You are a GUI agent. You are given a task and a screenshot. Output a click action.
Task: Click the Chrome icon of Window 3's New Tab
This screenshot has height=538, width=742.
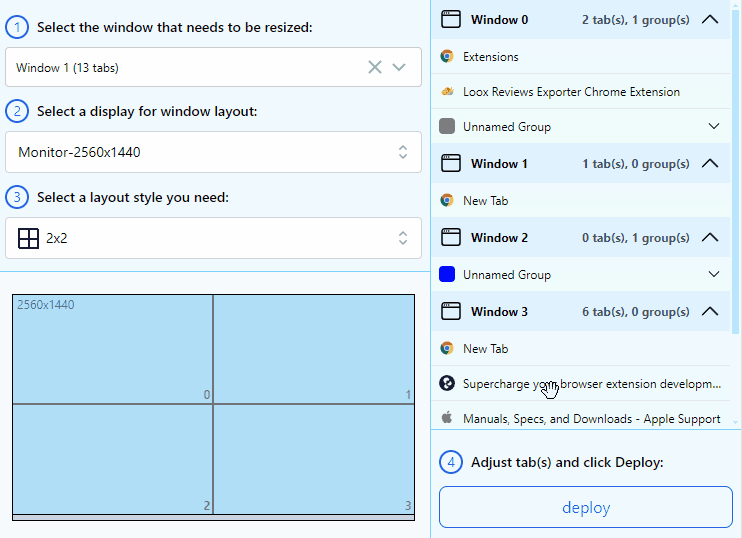[447, 348]
